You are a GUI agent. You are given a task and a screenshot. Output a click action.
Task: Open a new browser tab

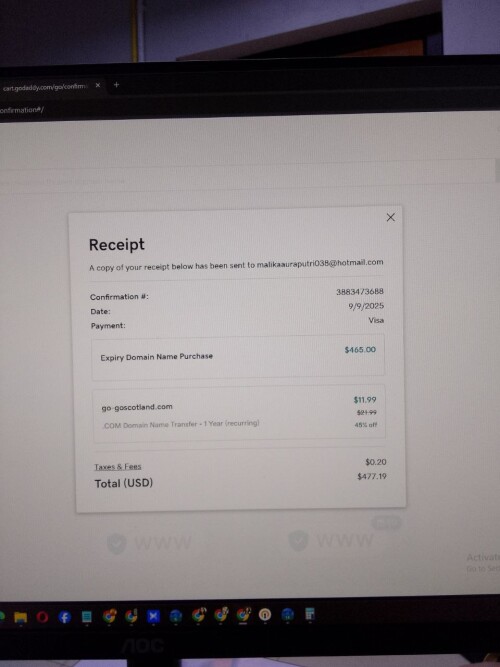[116, 85]
